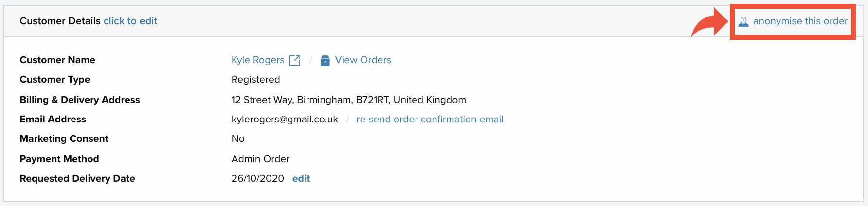The height and width of the screenshot is (206, 868).
Task: Click the Marketing Consent value No
Action: (238, 138)
